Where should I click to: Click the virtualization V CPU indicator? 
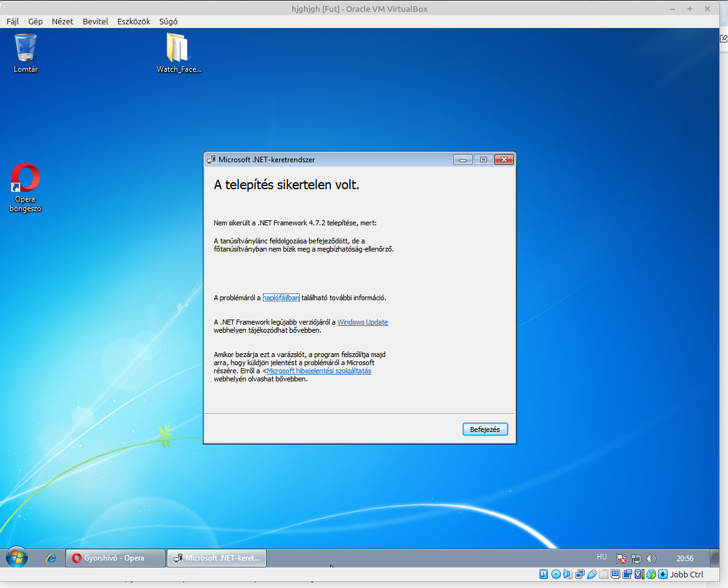[x=638, y=574]
